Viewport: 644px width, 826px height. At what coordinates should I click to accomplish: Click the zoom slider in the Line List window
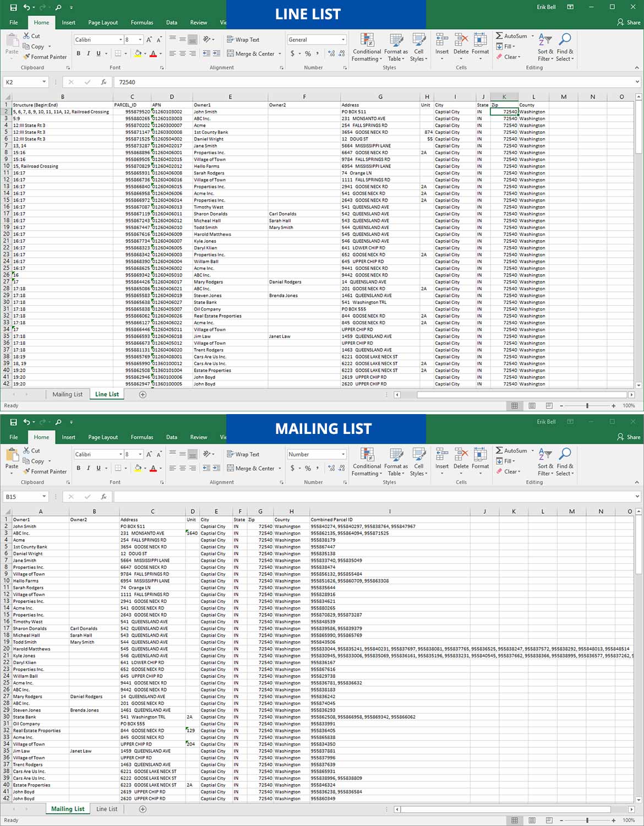(x=587, y=406)
